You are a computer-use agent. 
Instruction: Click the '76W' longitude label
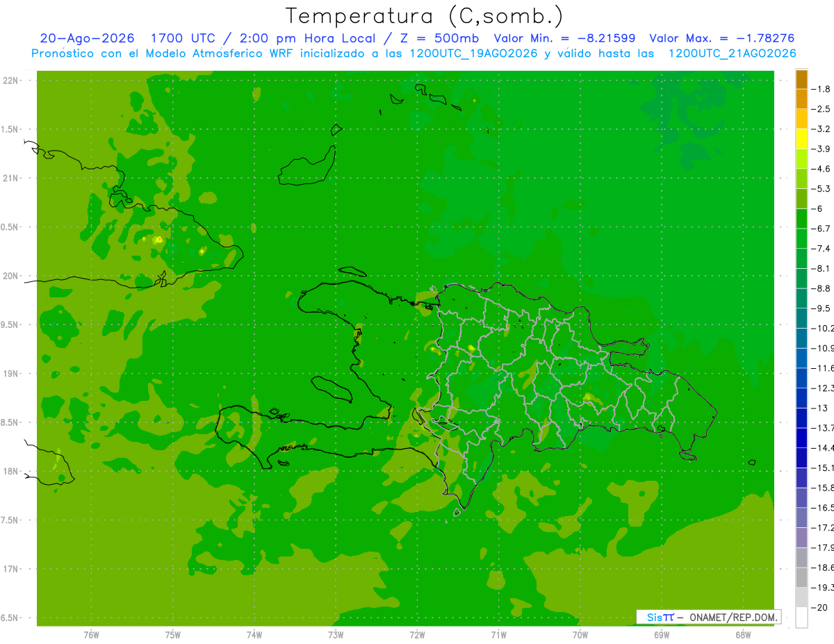click(91, 634)
